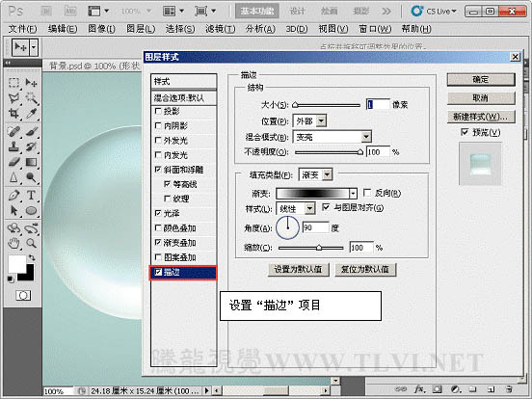Select the Rectangular Marquee tool
The width and height of the screenshot is (532, 399).
13,83
